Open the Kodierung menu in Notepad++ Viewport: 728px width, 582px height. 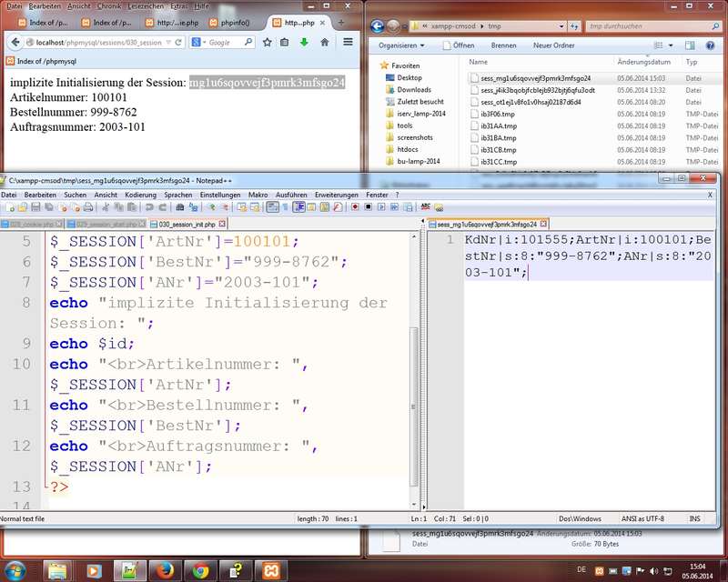(x=140, y=195)
